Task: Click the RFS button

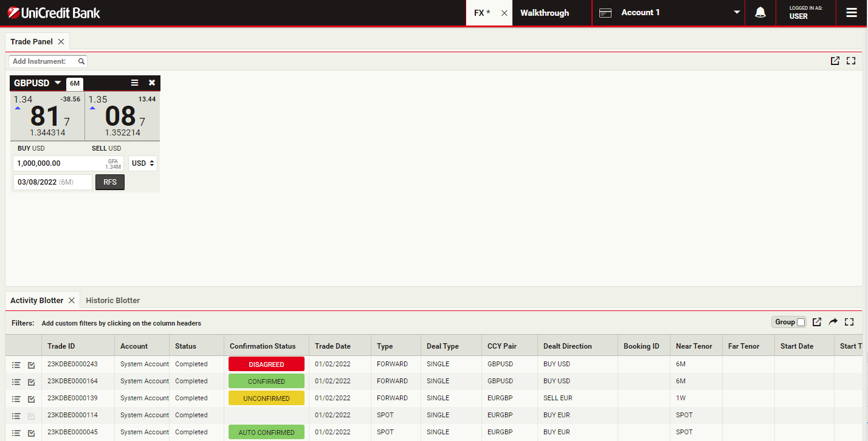Action: point(110,182)
